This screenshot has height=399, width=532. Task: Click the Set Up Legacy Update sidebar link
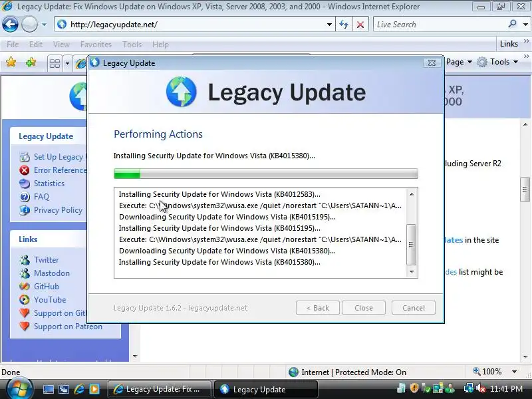pyautogui.click(x=60, y=157)
